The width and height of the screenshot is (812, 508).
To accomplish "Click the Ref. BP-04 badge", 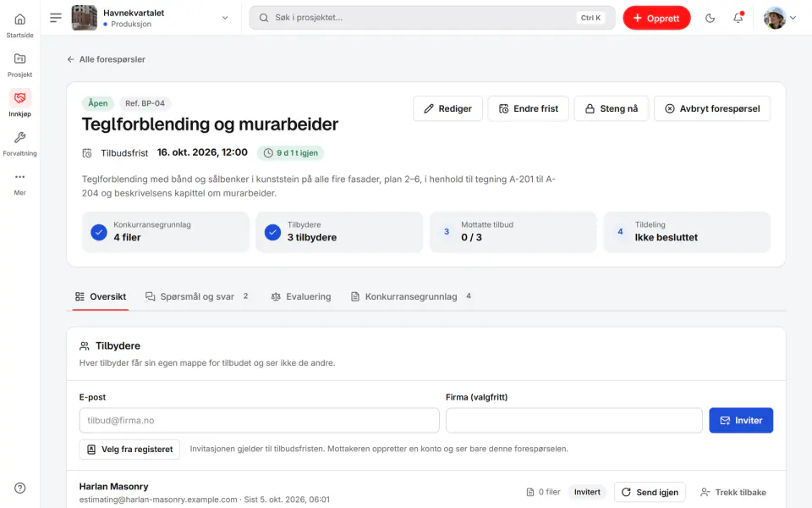I will [x=145, y=103].
